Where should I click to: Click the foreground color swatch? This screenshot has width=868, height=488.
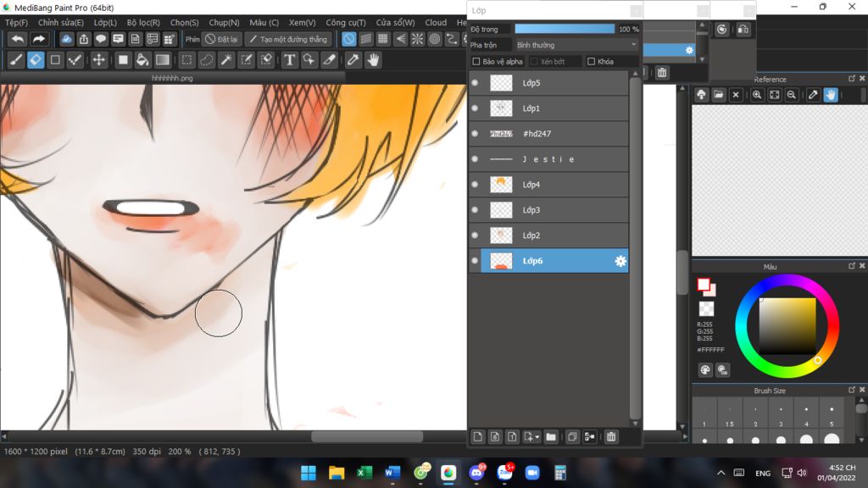point(703,285)
